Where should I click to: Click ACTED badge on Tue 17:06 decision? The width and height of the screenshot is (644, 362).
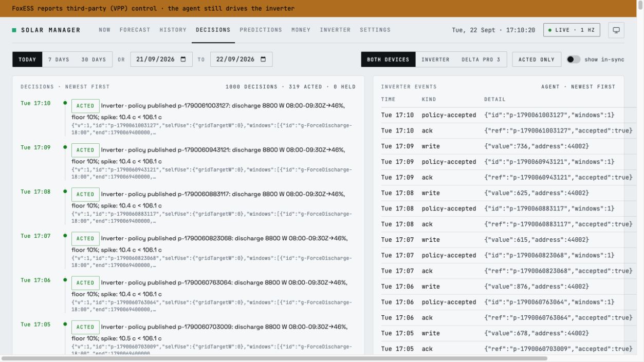[x=85, y=282]
